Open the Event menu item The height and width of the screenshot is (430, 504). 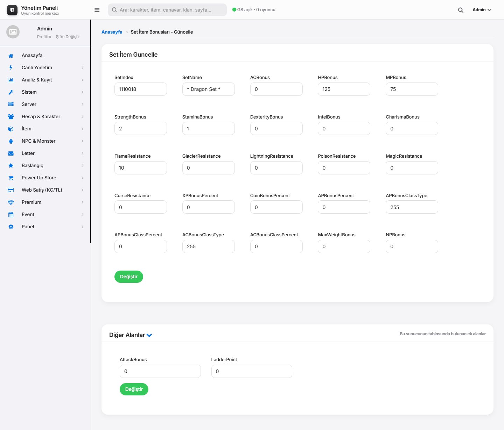point(45,215)
